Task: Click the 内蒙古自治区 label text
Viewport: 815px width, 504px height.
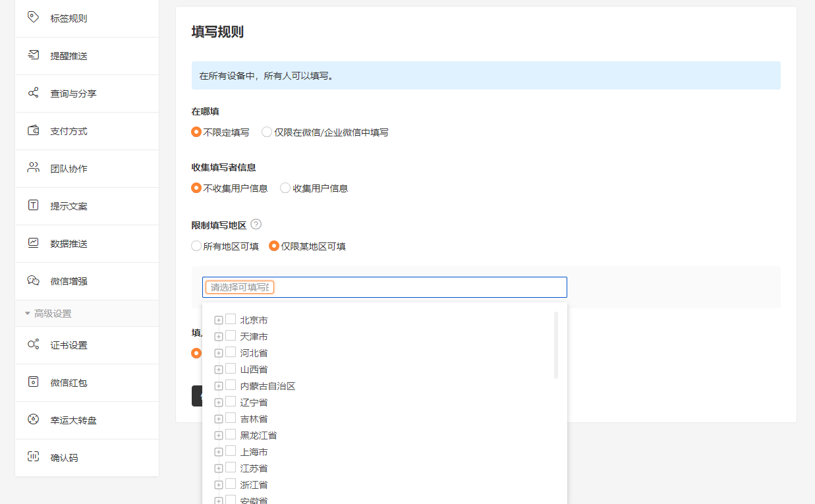Action: [x=267, y=386]
